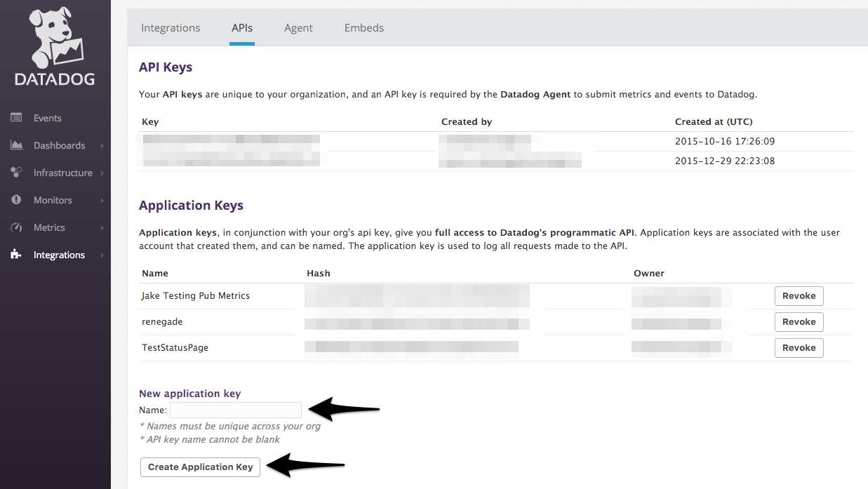Expand the Infrastructure submenu arrow

click(x=102, y=173)
